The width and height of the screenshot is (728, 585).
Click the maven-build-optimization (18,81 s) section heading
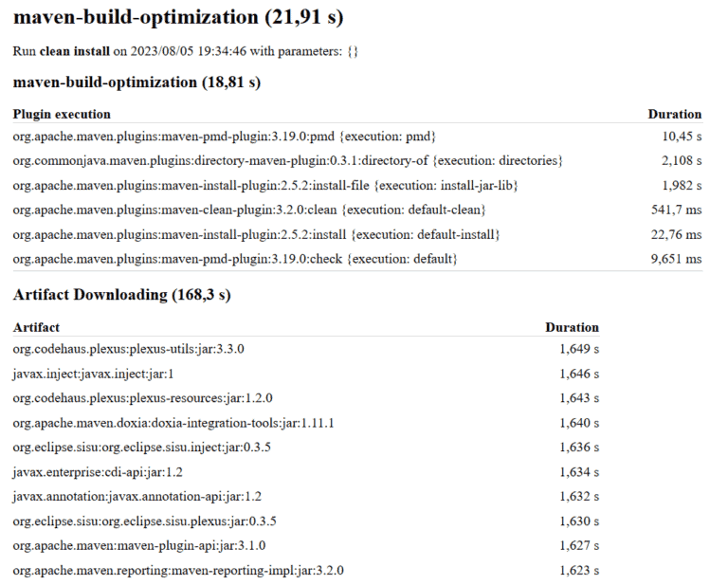point(136,82)
